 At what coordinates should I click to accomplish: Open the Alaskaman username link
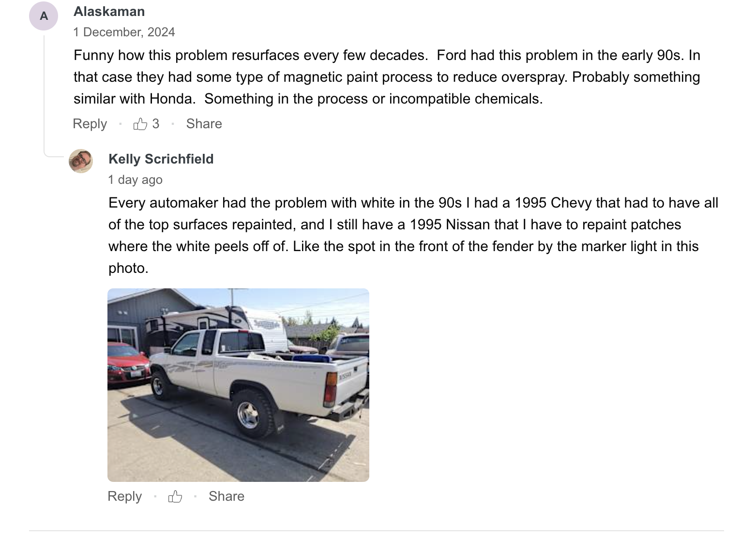click(109, 12)
